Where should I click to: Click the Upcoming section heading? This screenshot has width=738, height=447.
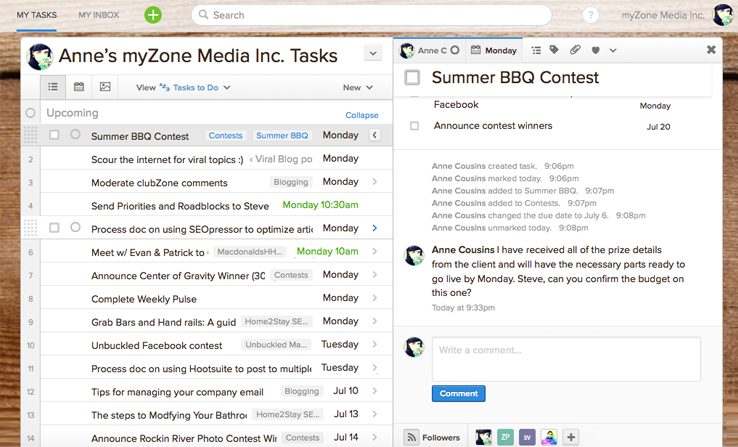(72, 113)
